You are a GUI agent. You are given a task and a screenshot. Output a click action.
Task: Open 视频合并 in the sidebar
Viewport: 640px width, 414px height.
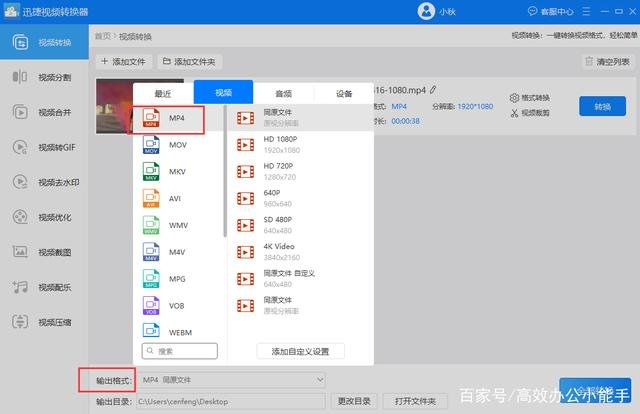tap(44, 112)
